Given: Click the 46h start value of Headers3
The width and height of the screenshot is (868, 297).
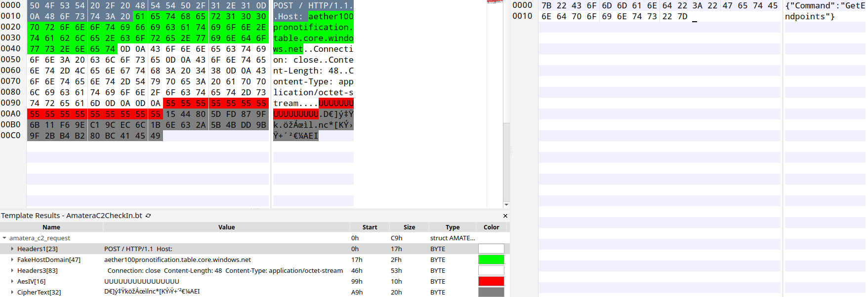Looking at the screenshot, I should point(357,270).
